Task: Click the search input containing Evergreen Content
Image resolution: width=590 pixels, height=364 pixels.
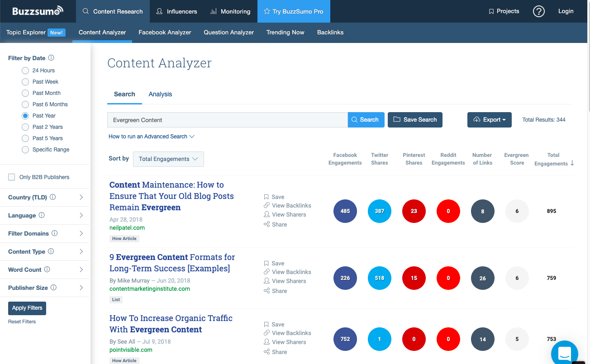Action: click(x=228, y=120)
